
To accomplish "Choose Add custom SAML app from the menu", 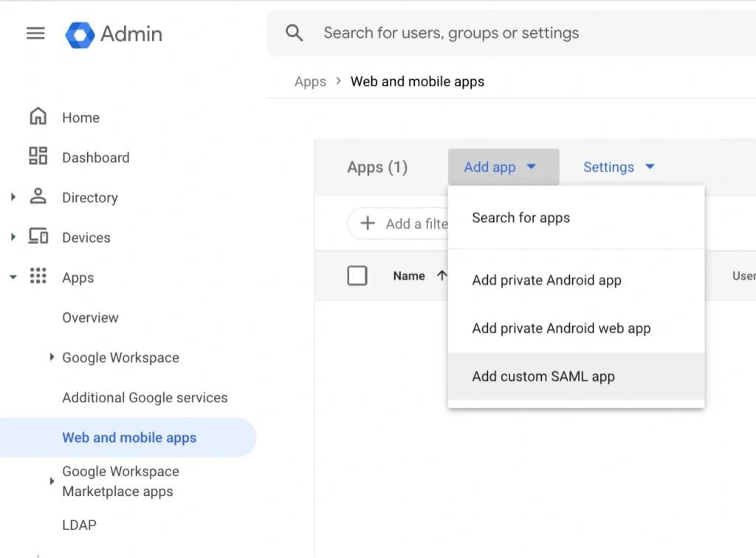I will click(x=543, y=376).
